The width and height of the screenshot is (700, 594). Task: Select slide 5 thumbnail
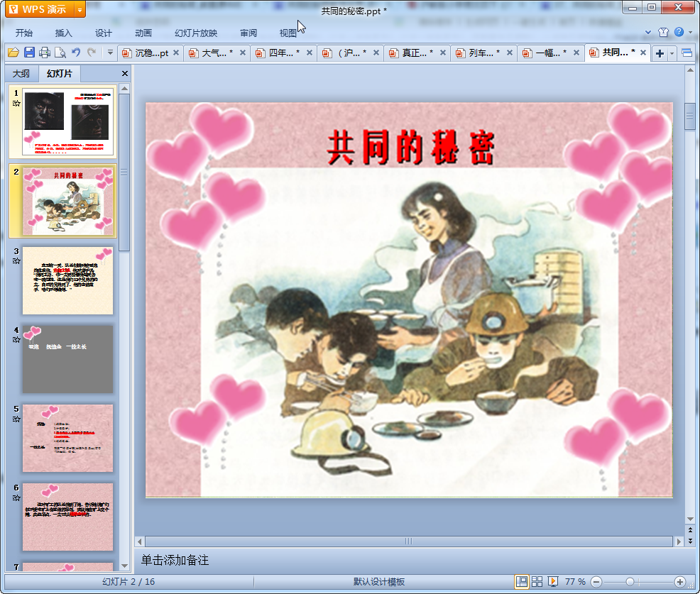[67, 438]
